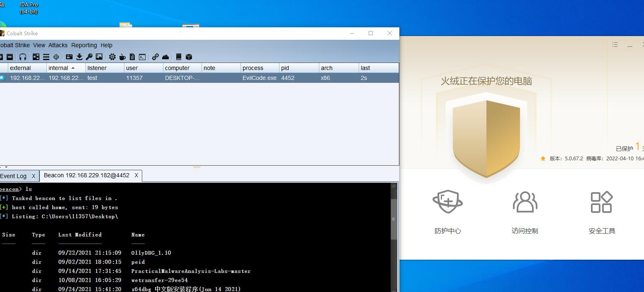Open Huorong 安全工具 security tools
Screen dimensions: 644x292
pos(602,209)
